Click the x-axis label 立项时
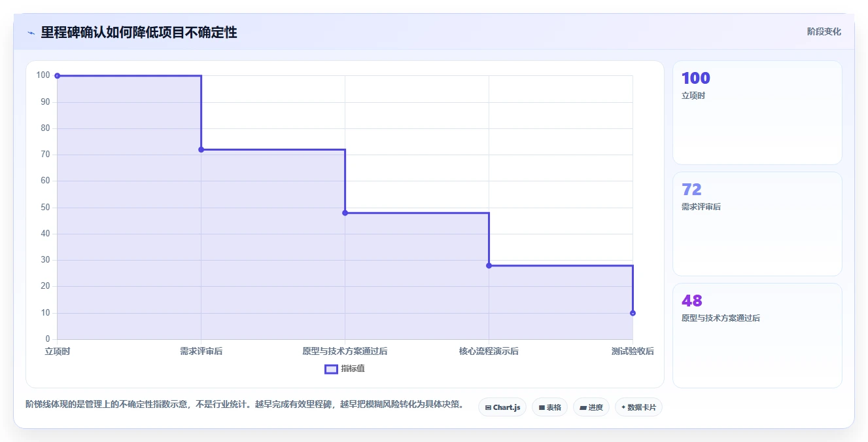This screenshot has width=868, height=442. (x=57, y=352)
